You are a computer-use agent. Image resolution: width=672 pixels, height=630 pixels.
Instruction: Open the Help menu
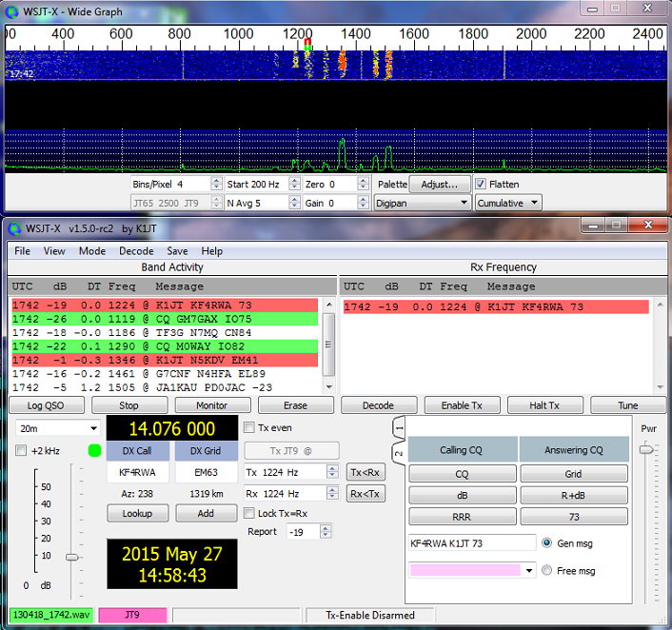tap(211, 250)
